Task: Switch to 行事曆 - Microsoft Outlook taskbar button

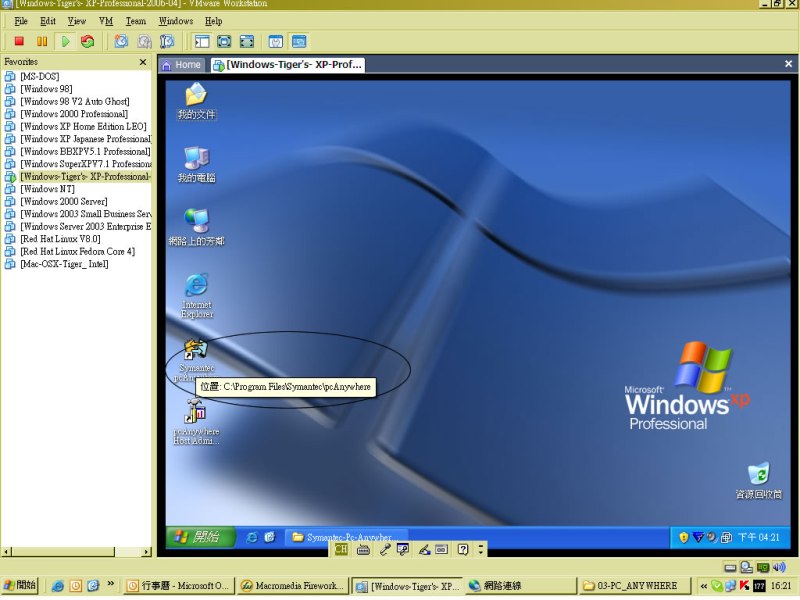Action: [180, 586]
